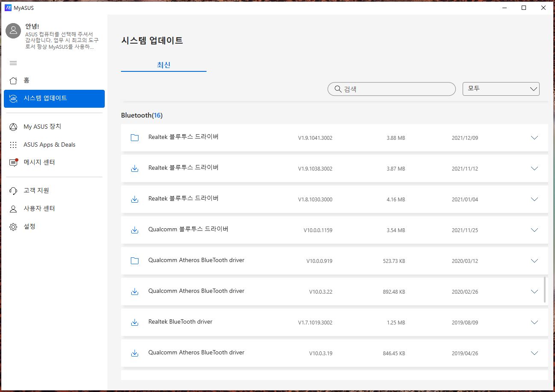Click the home house icon
This screenshot has width=555, height=392.
13,80
